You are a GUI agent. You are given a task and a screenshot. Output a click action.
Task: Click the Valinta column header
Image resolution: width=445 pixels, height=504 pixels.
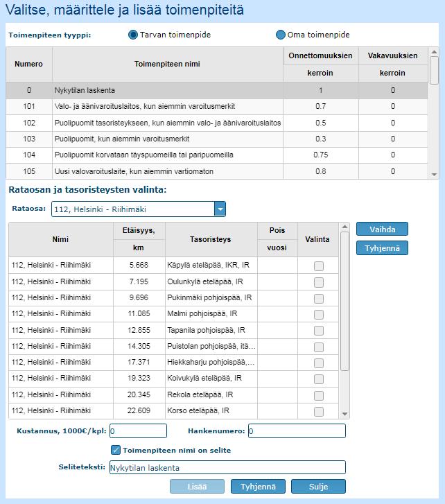(x=317, y=239)
